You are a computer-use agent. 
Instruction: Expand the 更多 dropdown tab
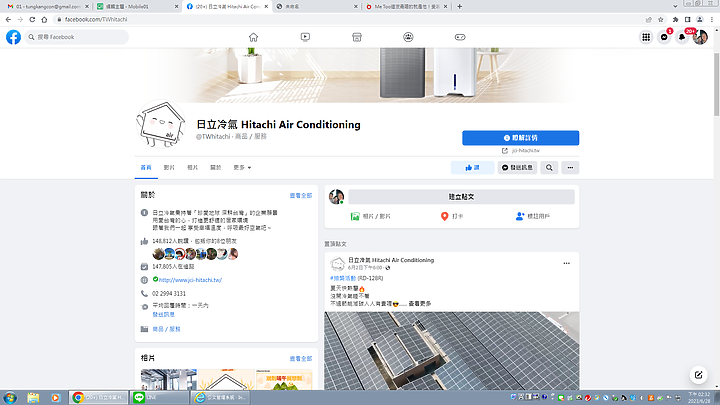[x=242, y=168]
